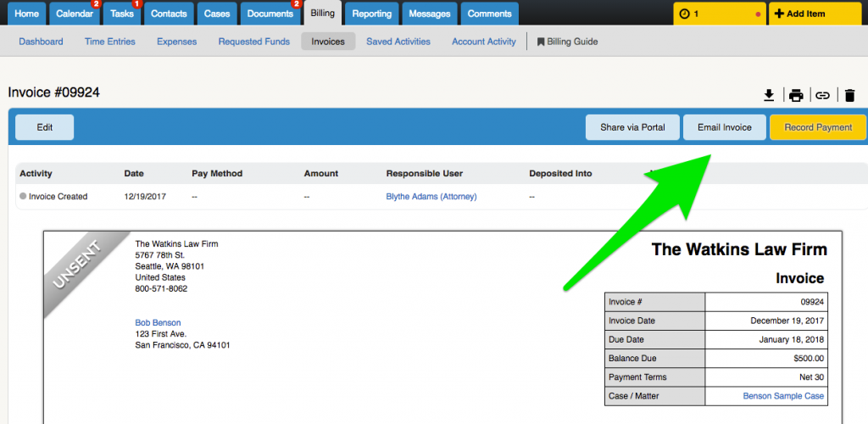Select the Invoices sub-tab

coord(328,42)
